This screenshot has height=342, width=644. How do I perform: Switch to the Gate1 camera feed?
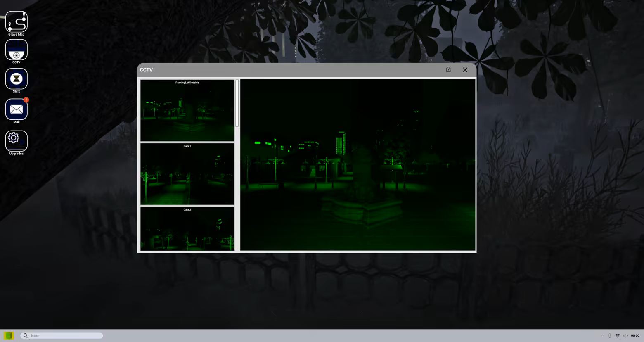click(187, 174)
